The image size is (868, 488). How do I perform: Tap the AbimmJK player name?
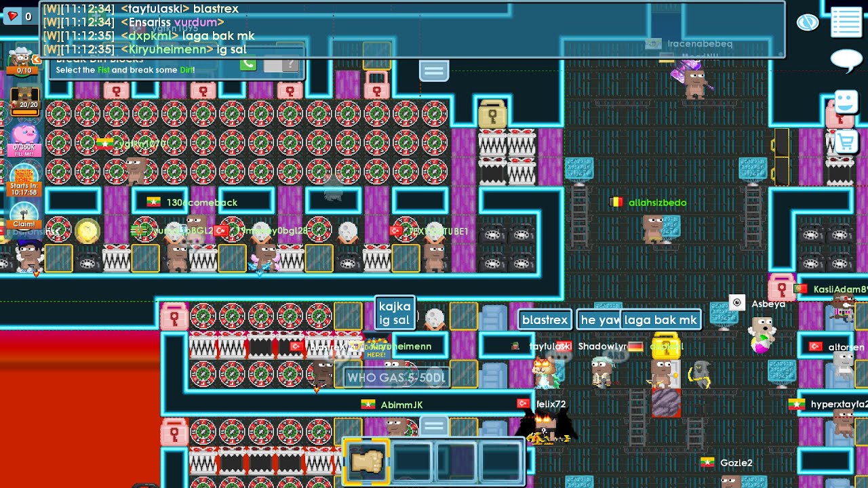(401, 405)
